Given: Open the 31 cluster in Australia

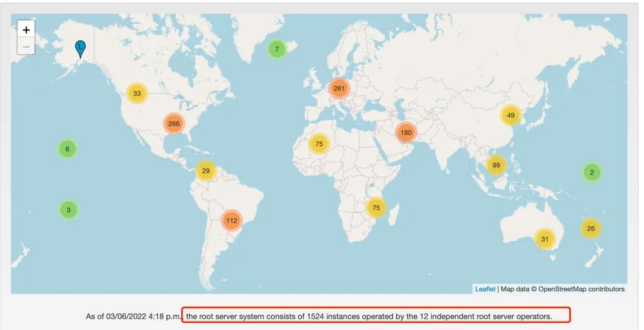Looking at the screenshot, I should [x=544, y=239].
